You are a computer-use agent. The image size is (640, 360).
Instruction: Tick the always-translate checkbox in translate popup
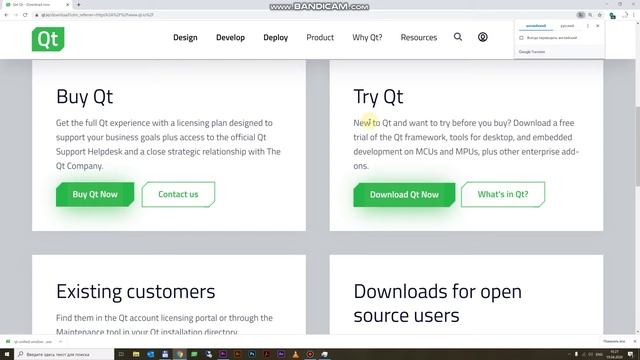pos(521,38)
